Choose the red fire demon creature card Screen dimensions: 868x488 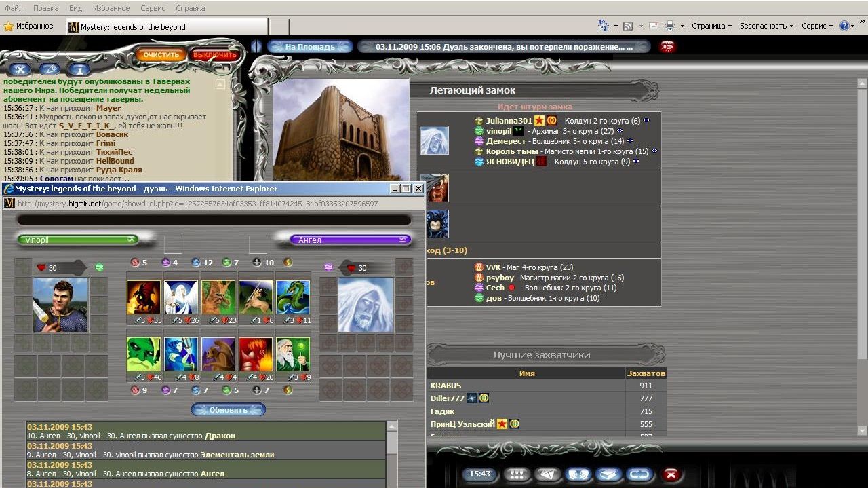[256, 354]
